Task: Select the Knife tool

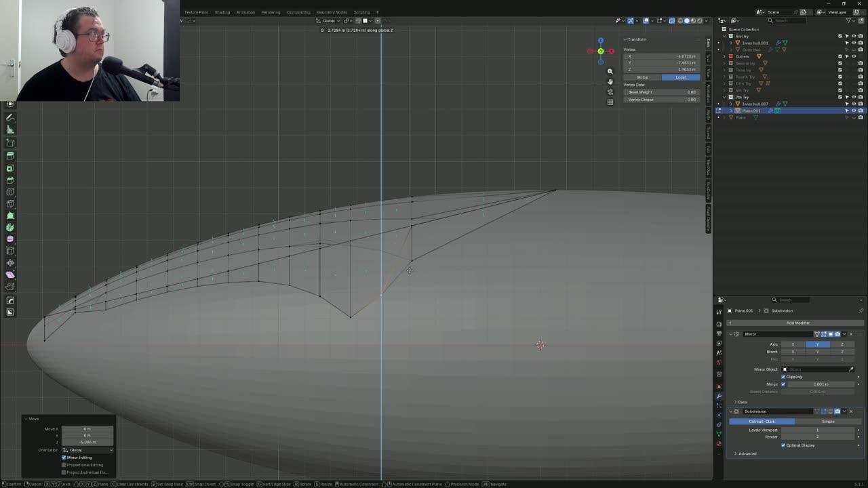Action: coord(10,203)
